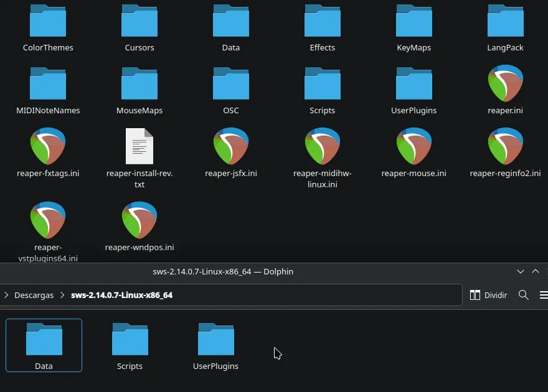Click the sws Dolphin window title bar text
The image size is (548, 392).
tap(223, 271)
